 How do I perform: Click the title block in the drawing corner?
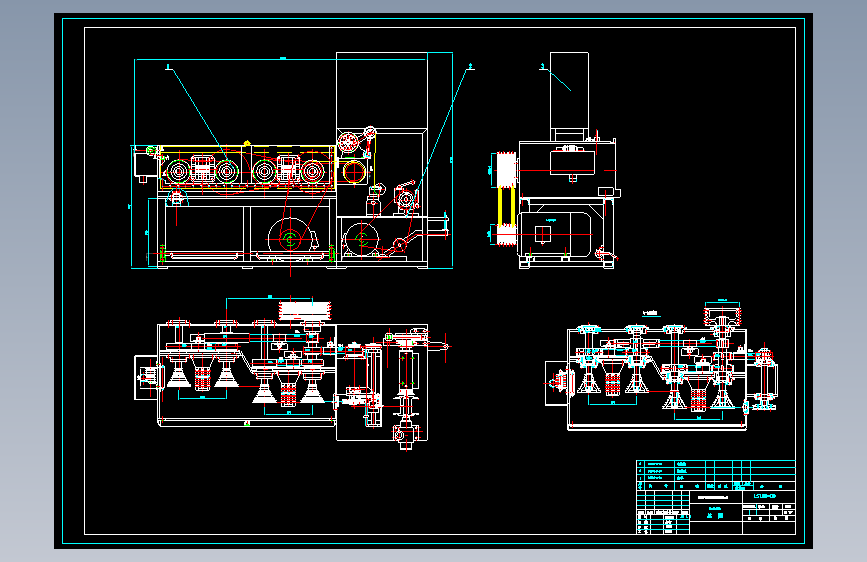click(x=716, y=497)
